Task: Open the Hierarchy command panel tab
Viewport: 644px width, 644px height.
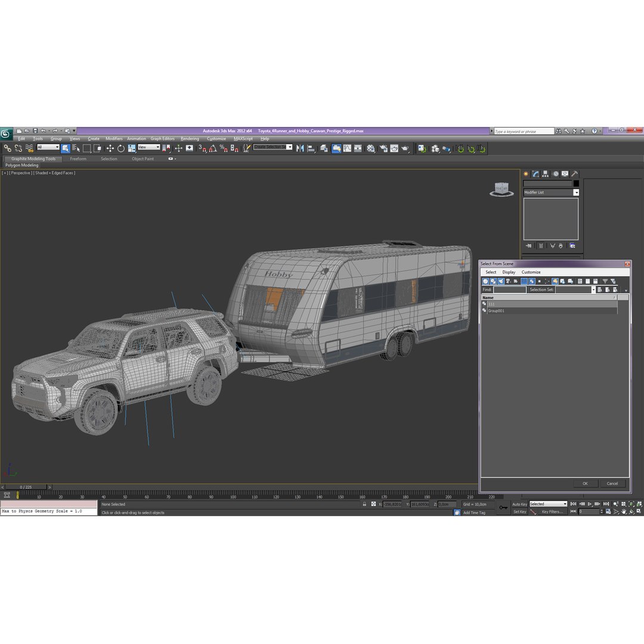Action: coord(546,174)
